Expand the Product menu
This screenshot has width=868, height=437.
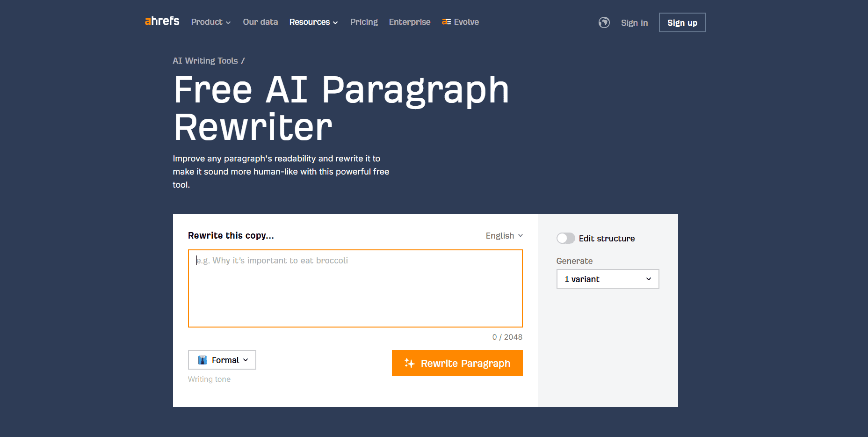click(x=211, y=22)
